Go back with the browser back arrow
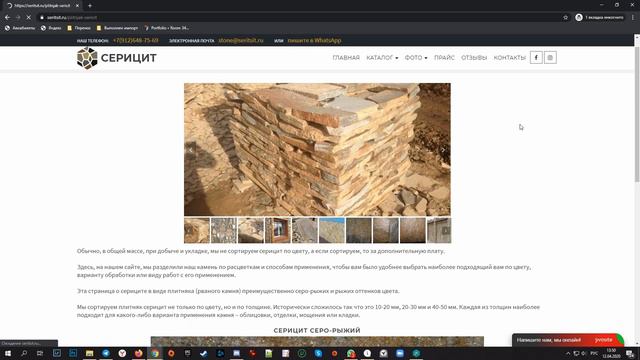The width and height of the screenshot is (640, 360). (x=7, y=18)
